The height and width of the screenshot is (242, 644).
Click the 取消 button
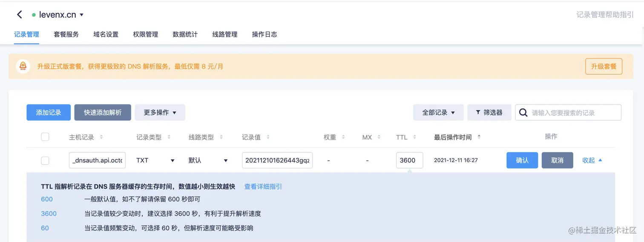click(x=557, y=160)
